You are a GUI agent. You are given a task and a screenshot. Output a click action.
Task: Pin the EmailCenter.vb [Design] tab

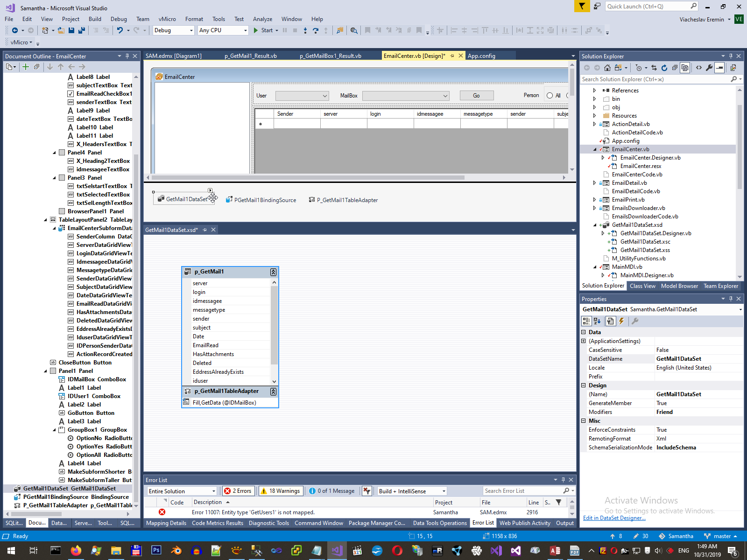pos(452,56)
